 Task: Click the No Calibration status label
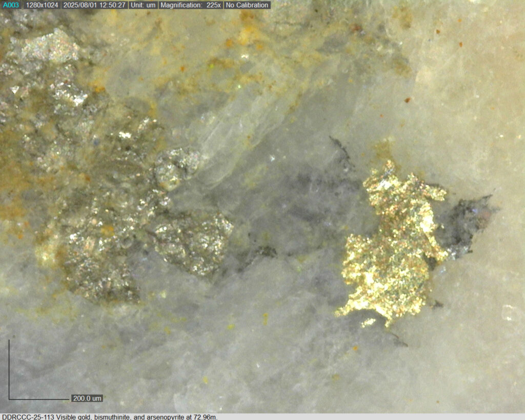pos(247,5)
